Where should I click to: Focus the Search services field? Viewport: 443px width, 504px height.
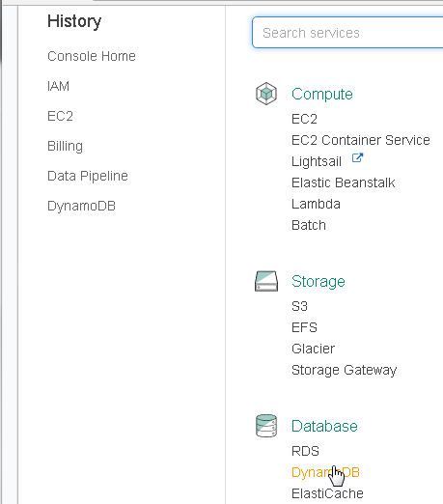347,33
